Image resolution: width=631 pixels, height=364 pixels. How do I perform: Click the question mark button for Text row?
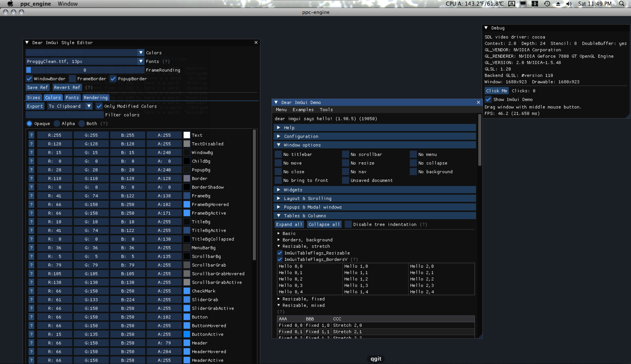(31, 135)
